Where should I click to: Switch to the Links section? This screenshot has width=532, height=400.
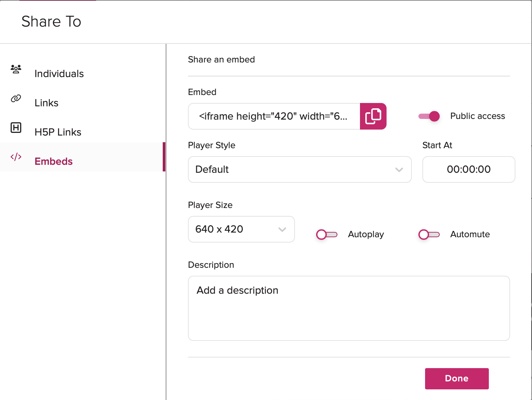46,102
